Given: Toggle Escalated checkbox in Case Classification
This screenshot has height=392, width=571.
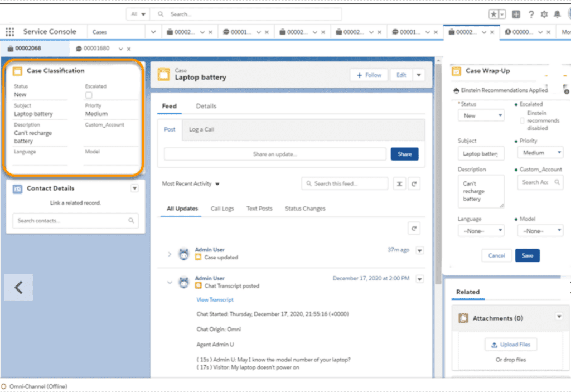Looking at the screenshot, I should [x=89, y=95].
